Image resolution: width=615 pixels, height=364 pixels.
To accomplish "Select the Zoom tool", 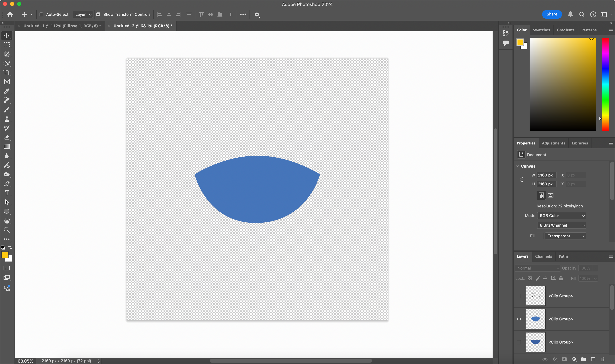I will tap(7, 230).
